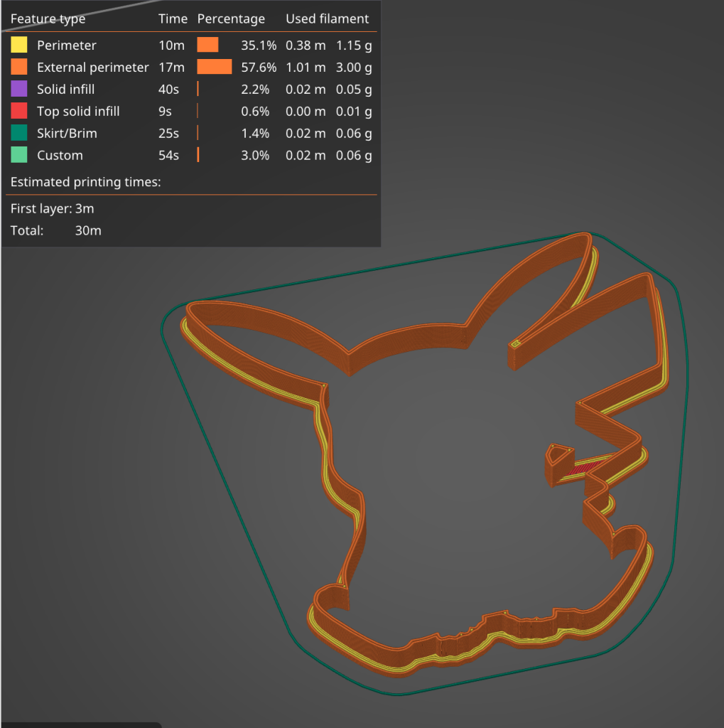Click the 9s Top solid infill time
724x728 pixels.
pyautogui.click(x=165, y=112)
